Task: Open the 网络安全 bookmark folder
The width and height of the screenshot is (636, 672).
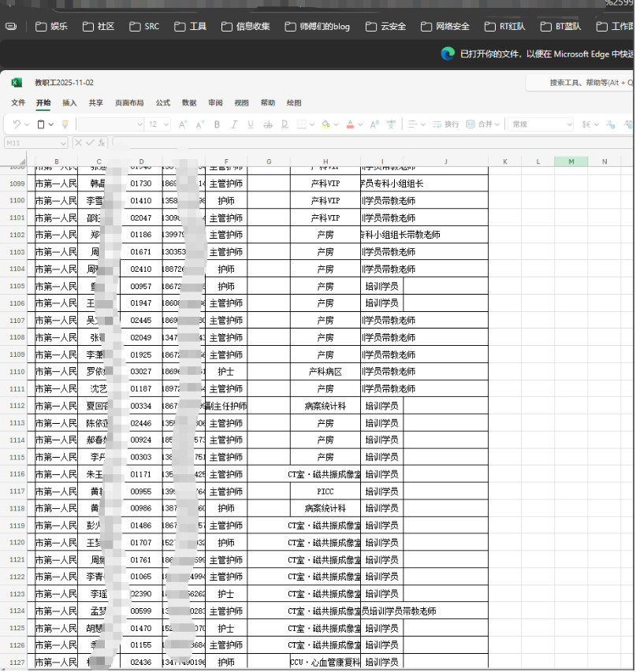Action: 445,26
